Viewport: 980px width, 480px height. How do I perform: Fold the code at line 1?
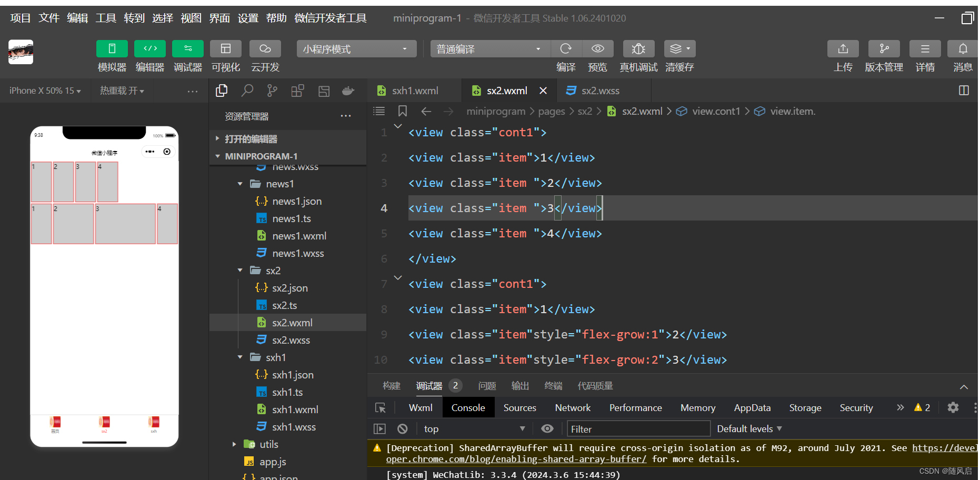pyautogui.click(x=398, y=126)
